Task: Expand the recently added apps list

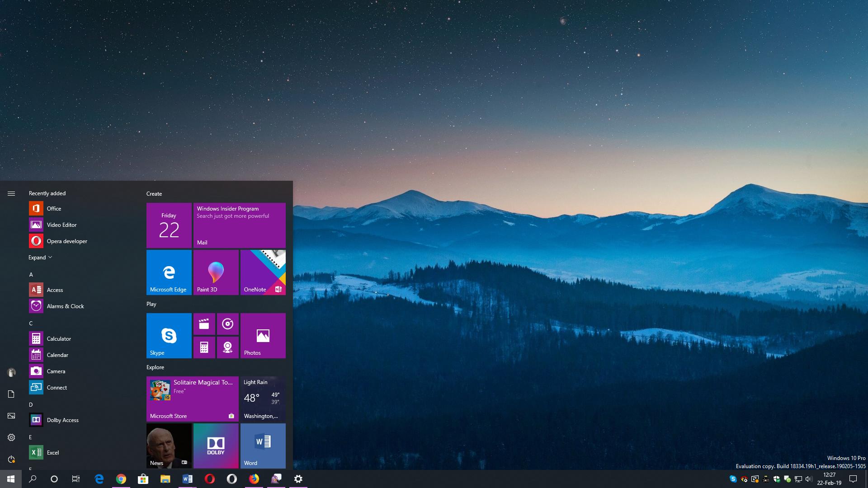Action: coord(39,257)
